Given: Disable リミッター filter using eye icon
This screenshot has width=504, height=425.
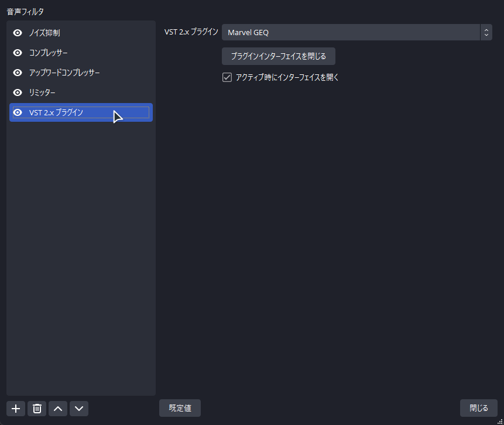Looking at the screenshot, I should coord(18,92).
